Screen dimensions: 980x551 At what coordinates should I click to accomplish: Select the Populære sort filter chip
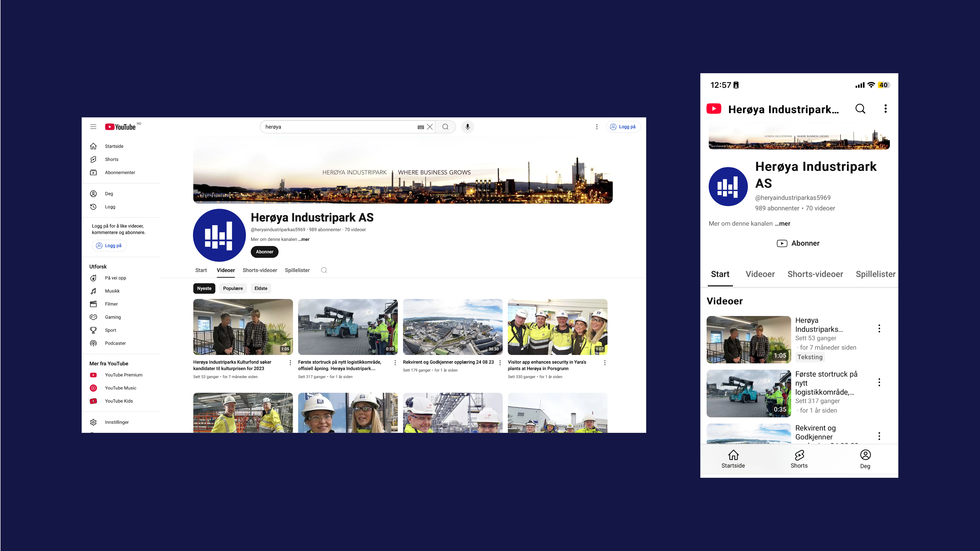(x=233, y=288)
